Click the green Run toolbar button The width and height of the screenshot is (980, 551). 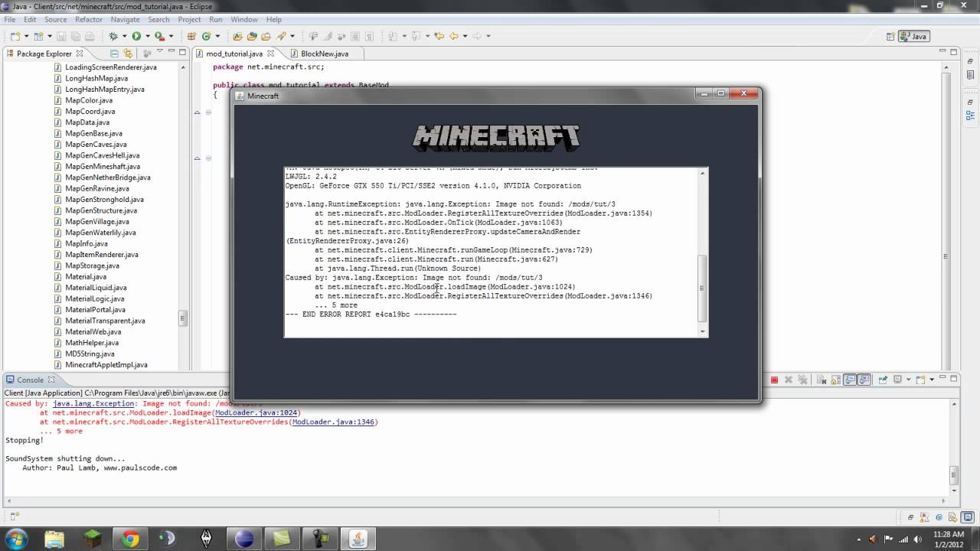click(x=136, y=36)
